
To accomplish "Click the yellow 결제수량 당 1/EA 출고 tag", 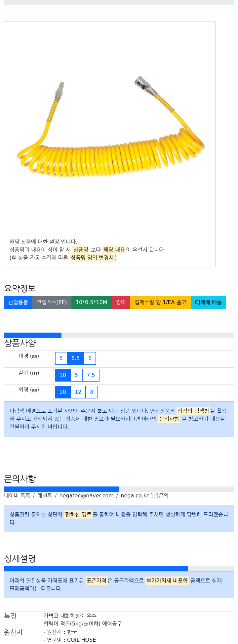I will [x=160, y=302].
